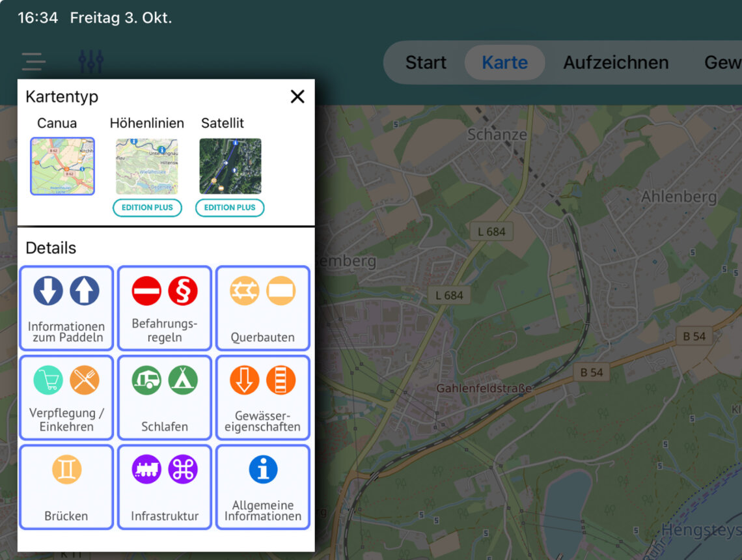Toggle the Schlafen camping layer
The image size is (742, 560).
point(165,397)
